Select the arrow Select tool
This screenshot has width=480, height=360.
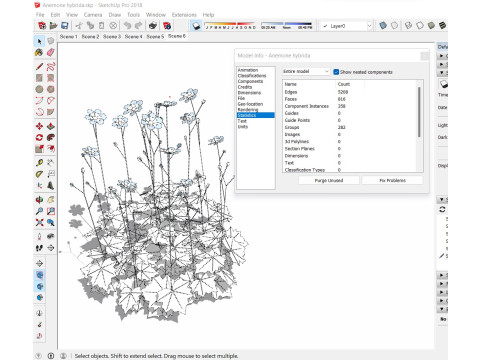coord(39,41)
